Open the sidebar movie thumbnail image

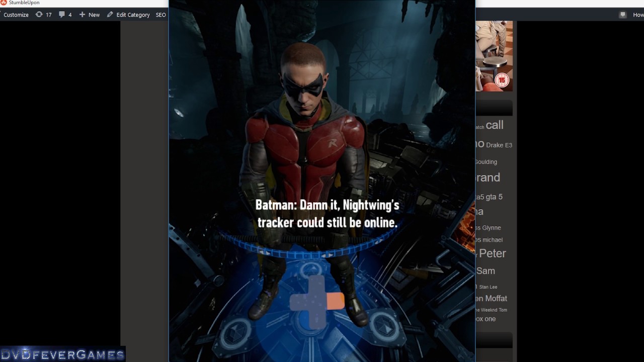pos(494,56)
